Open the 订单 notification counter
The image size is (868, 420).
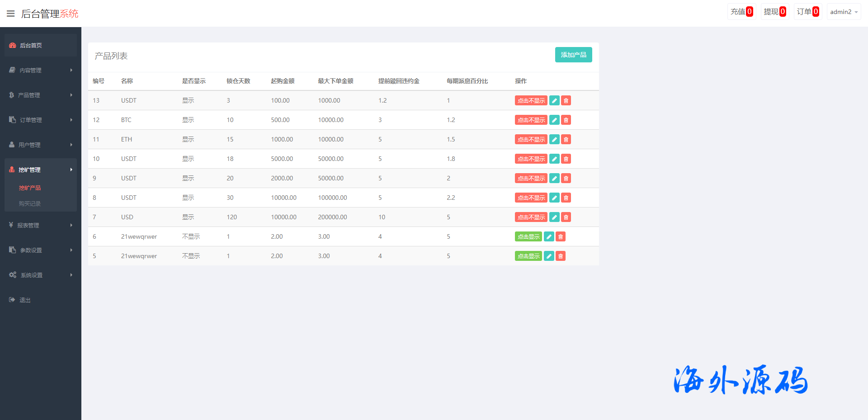pyautogui.click(x=807, y=12)
